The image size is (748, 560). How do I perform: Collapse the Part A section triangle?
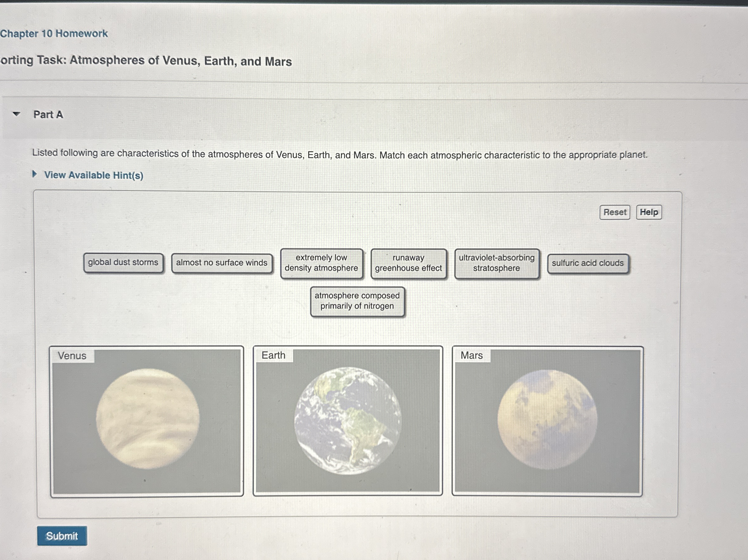[16, 114]
